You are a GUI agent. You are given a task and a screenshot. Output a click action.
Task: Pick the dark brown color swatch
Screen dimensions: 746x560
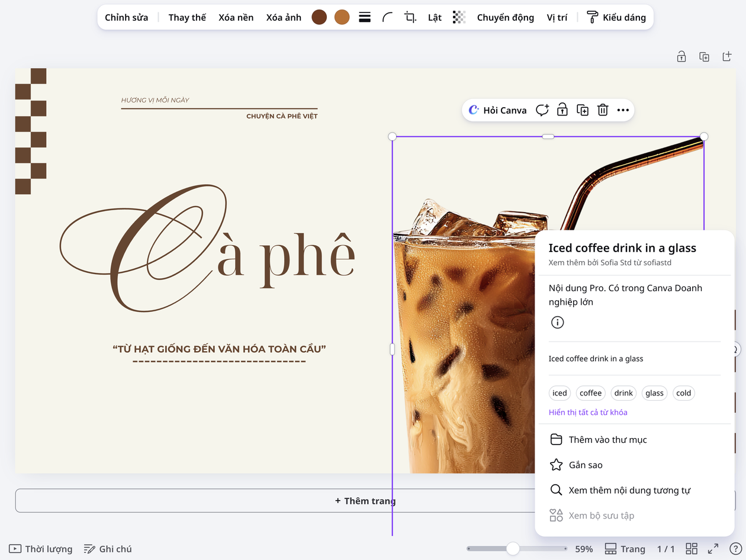319,17
